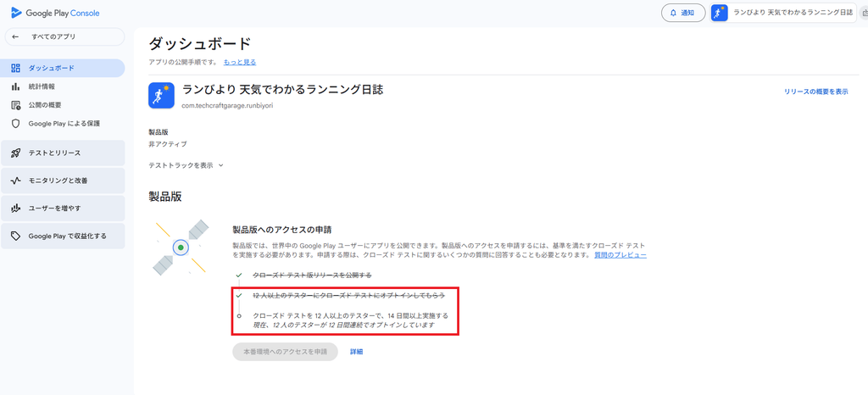Screen dimensions: 868x395
Task: Expand the モニタリングと改善 section
Action: point(63,181)
